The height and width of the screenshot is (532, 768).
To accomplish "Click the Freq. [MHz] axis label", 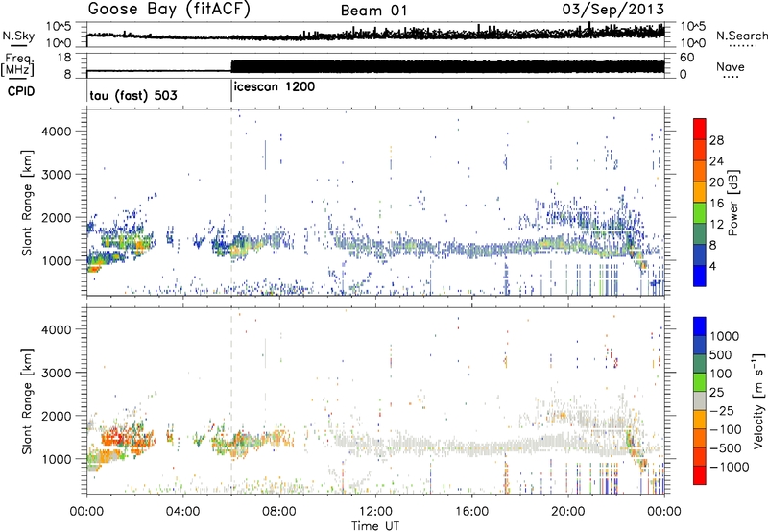I will click(x=19, y=64).
